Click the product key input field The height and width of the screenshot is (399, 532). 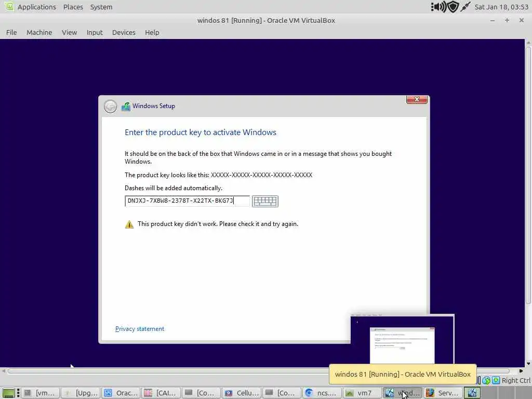click(187, 201)
